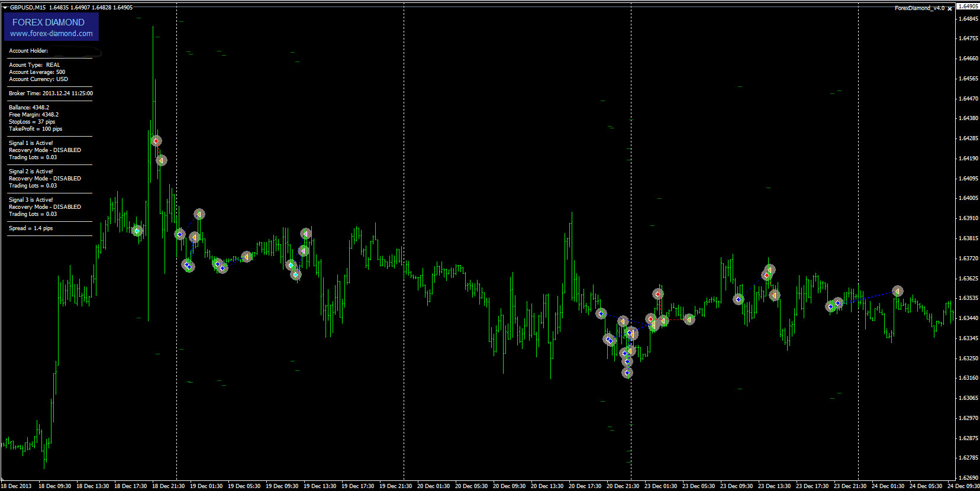This screenshot has width=980, height=491.
Task: Click the rightmost trade arrow marker on the chart
Action: (x=898, y=291)
